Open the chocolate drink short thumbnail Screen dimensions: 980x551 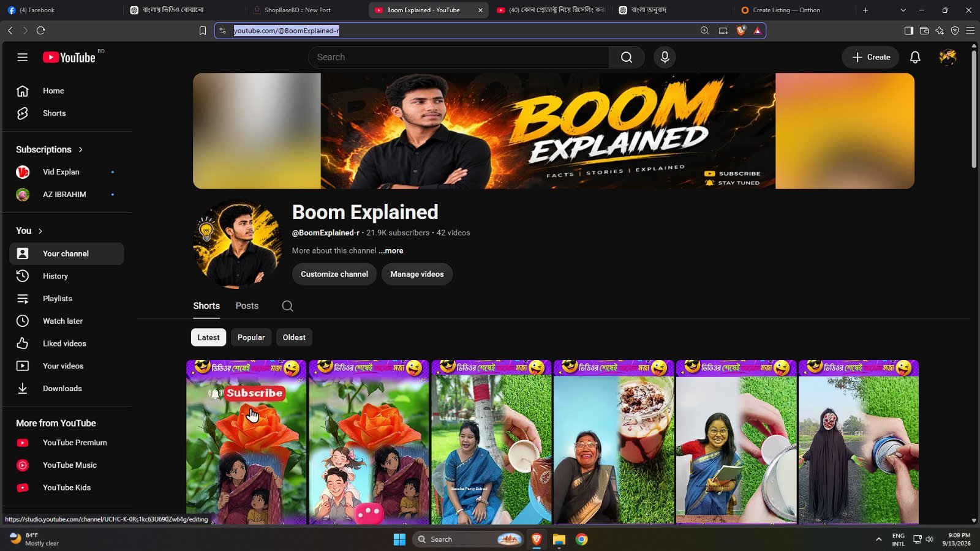[614, 442]
